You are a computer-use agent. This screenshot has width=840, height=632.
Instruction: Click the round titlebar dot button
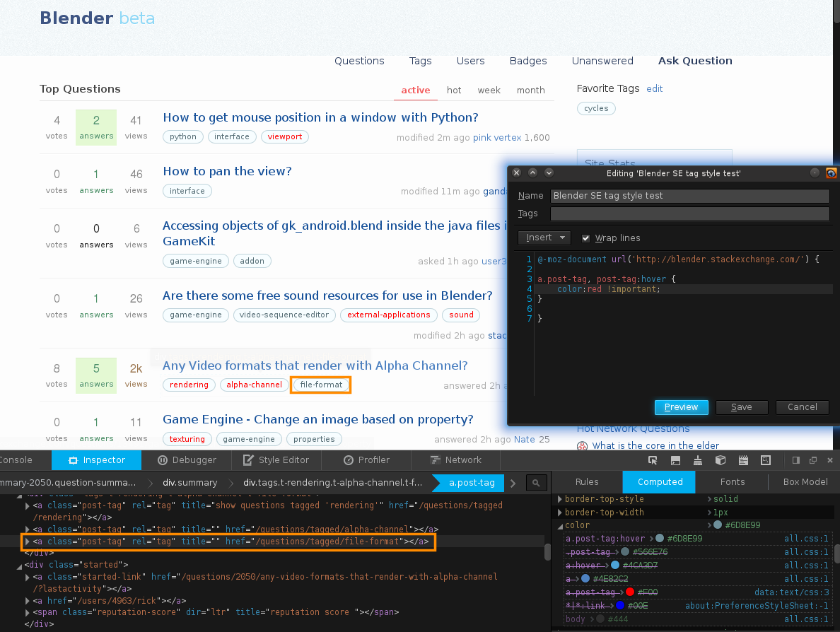point(815,172)
